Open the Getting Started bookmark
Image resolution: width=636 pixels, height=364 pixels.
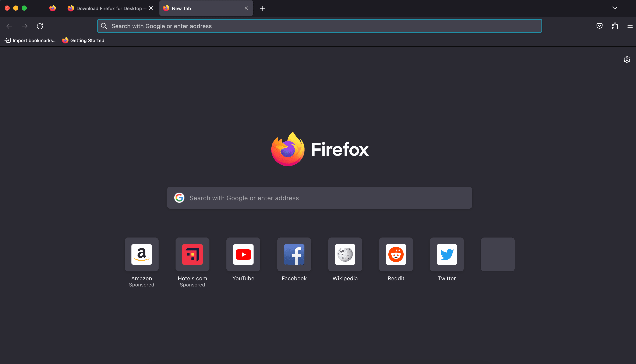(83, 40)
